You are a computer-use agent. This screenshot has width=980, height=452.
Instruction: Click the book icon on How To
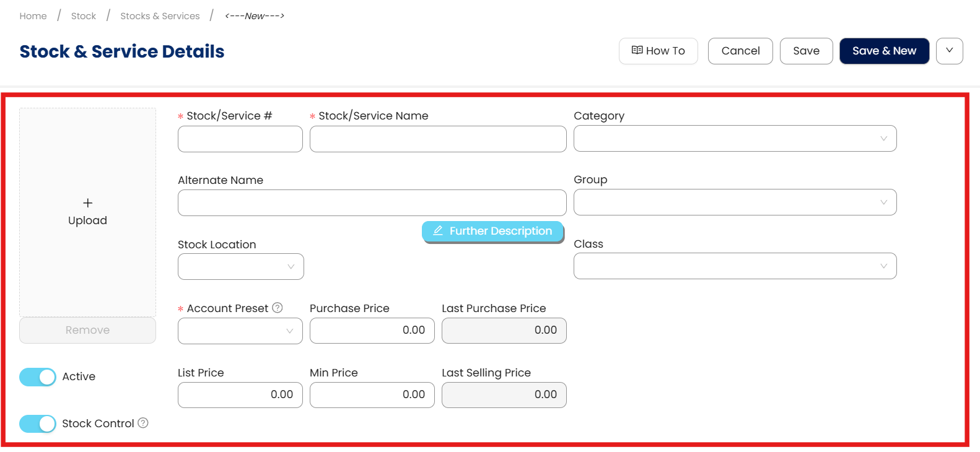637,51
